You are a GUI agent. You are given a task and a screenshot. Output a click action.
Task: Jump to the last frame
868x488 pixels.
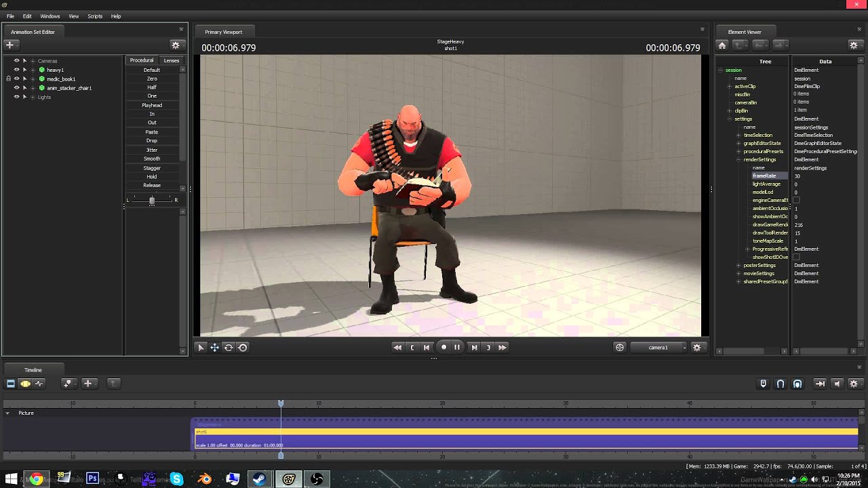click(x=502, y=347)
